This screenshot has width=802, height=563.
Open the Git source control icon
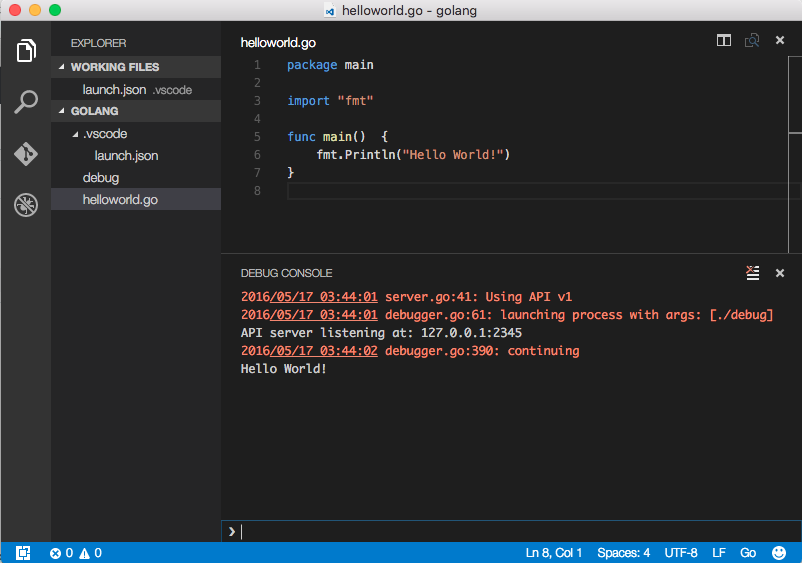click(26, 153)
